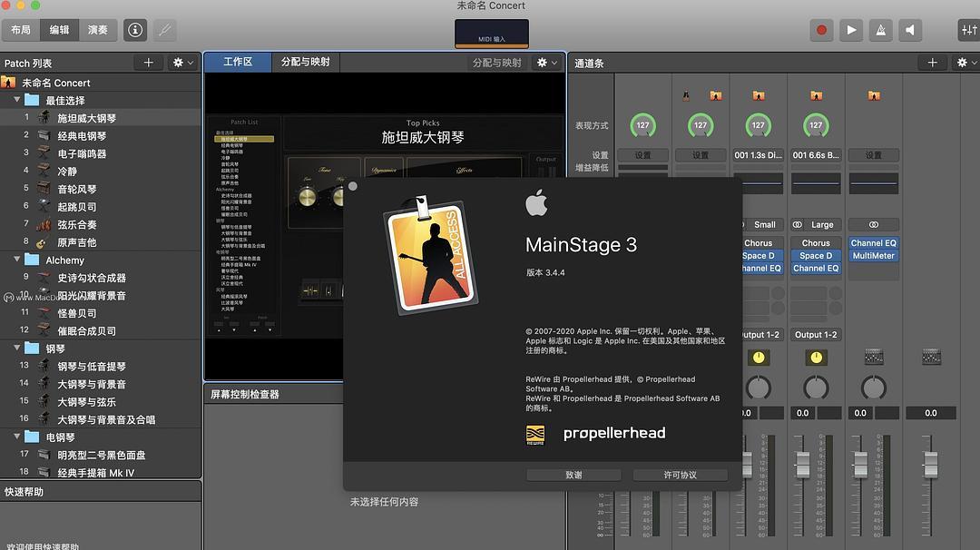Click the 催眠合成贝司 patch icon
Screen dimensions: 980x550
coord(44,330)
